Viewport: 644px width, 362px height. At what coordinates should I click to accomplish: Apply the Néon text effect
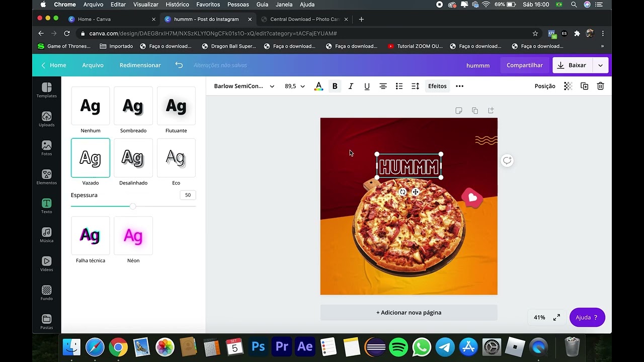coord(133,235)
